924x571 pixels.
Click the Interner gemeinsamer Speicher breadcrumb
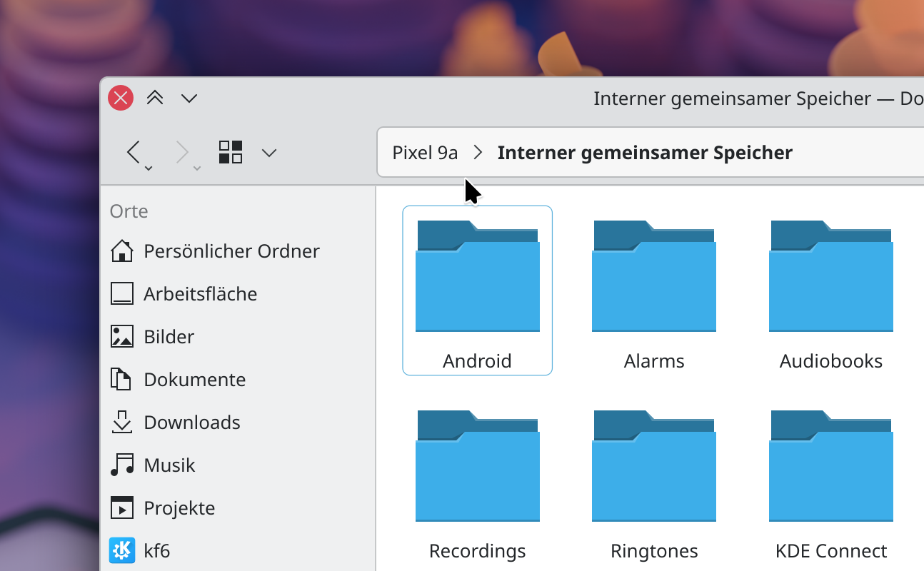(645, 153)
